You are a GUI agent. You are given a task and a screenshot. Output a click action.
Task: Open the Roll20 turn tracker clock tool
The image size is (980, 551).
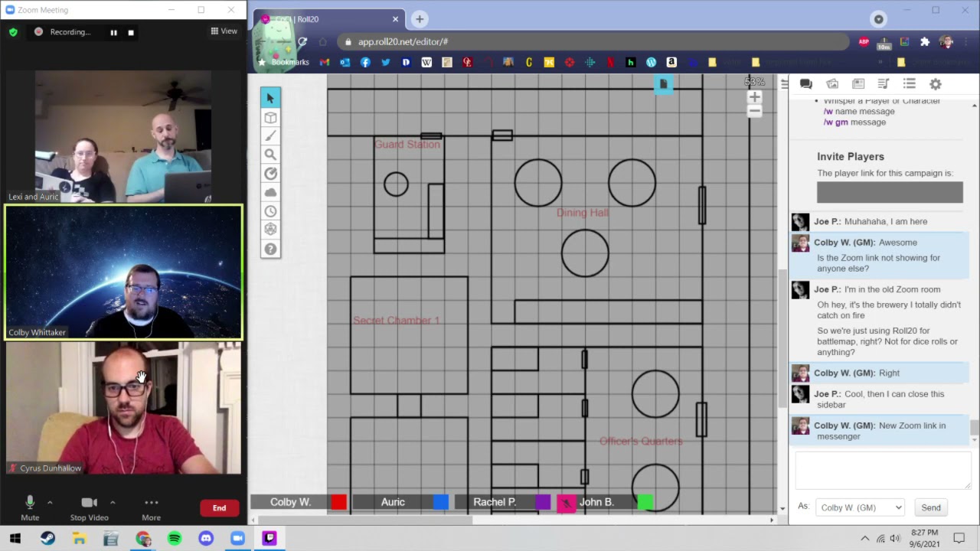coord(270,211)
